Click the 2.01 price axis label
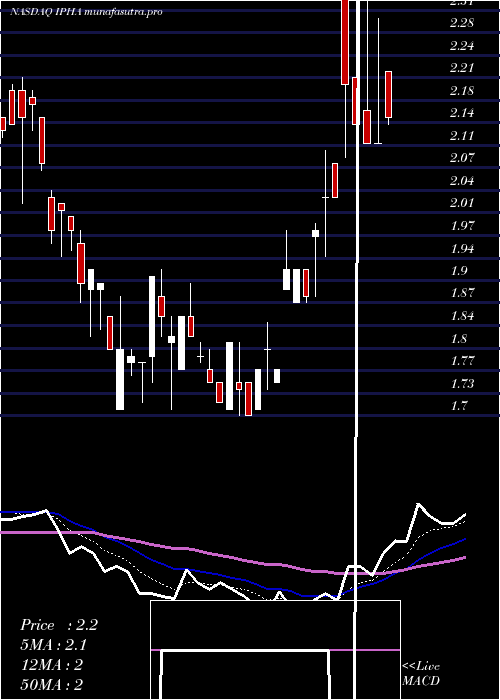This screenshot has height=700, width=500. pos(462,203)
